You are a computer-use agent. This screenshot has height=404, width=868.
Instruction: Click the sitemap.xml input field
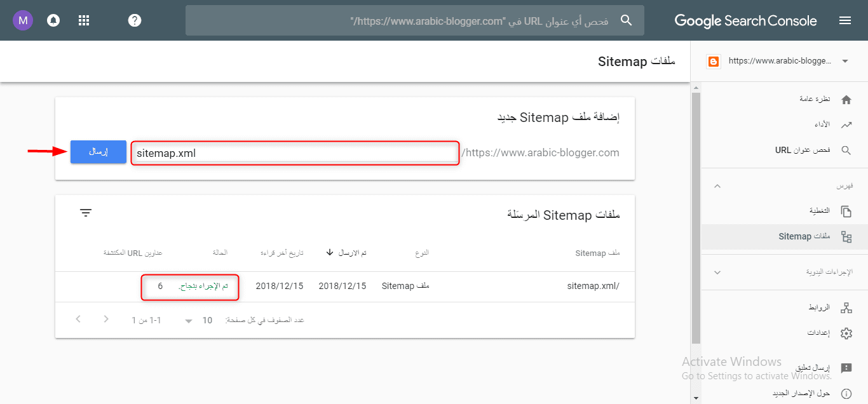[295, 153]
